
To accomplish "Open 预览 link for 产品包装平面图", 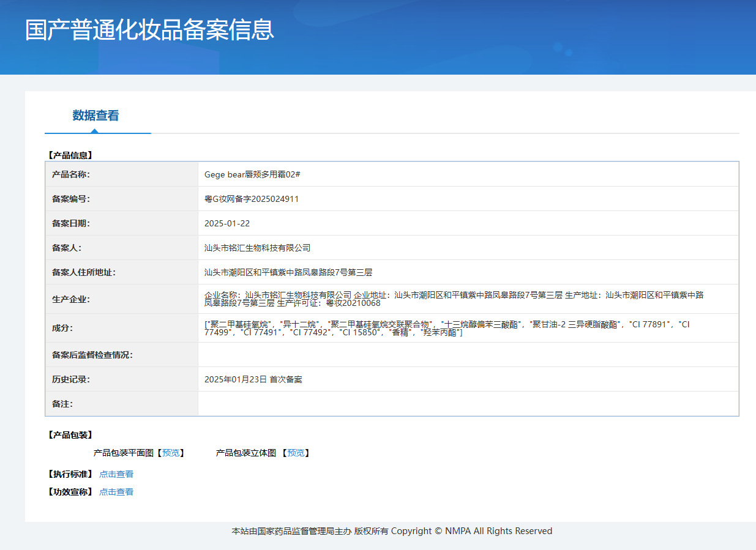I will (x=171, y=453).
